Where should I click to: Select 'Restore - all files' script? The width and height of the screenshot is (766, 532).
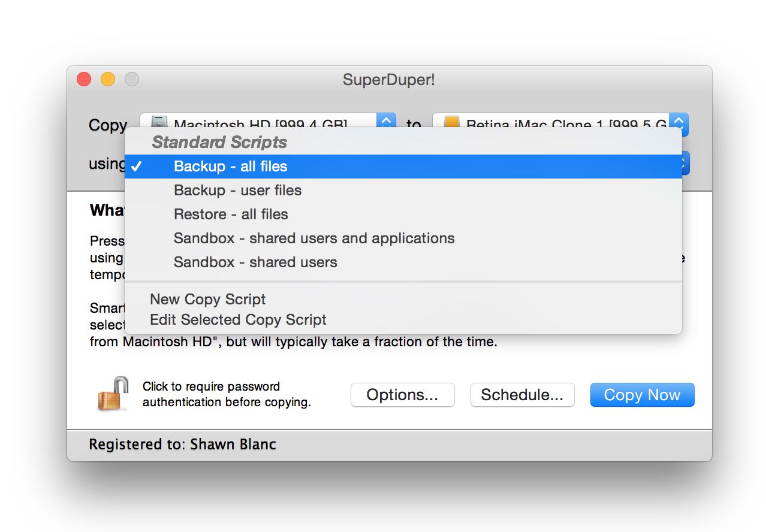point(403,214)
